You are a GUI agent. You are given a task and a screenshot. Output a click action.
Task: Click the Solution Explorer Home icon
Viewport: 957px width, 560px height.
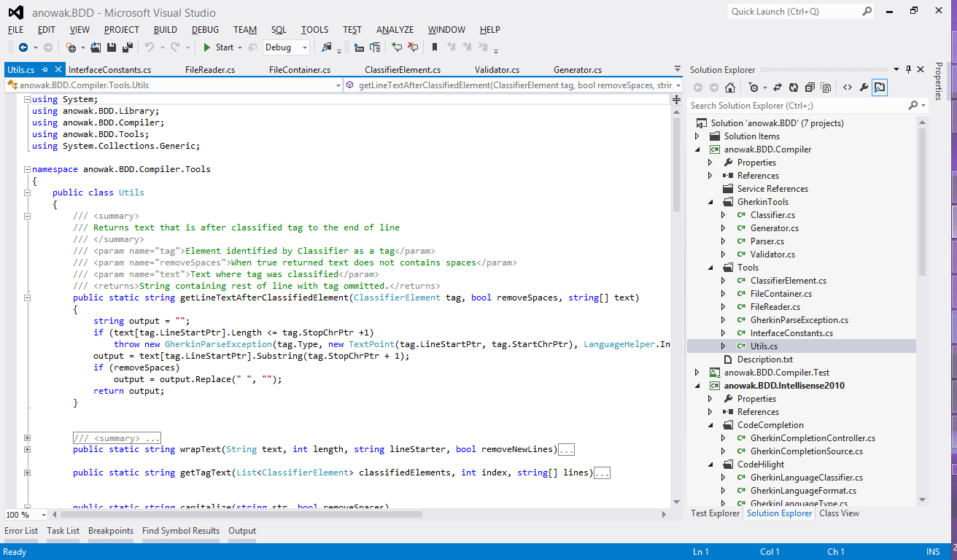pos(730,87)
